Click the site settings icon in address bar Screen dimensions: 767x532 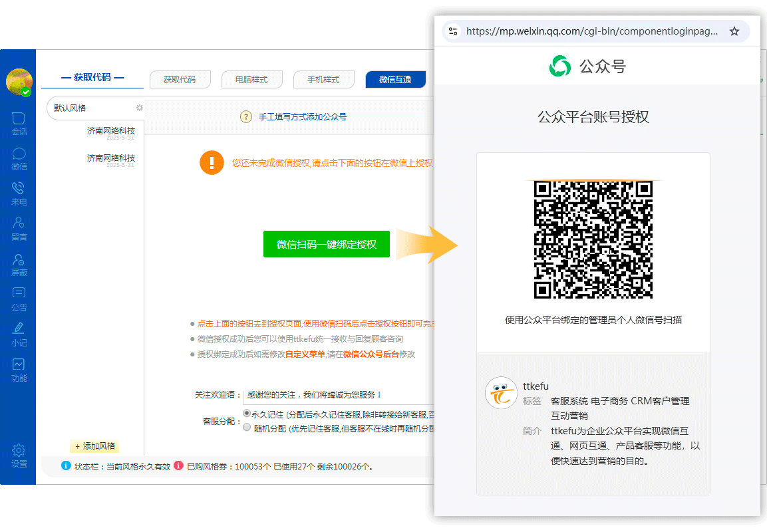tap(453, 31)
